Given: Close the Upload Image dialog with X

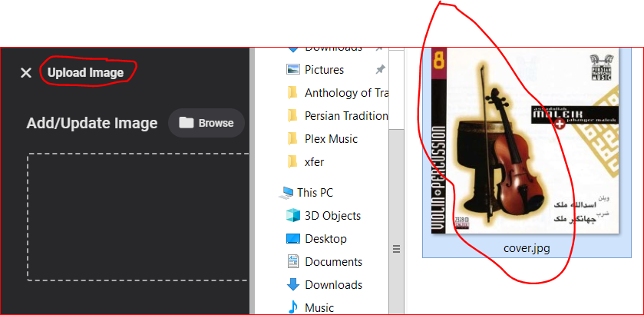Looking at the screenshot, I should 26,73.
